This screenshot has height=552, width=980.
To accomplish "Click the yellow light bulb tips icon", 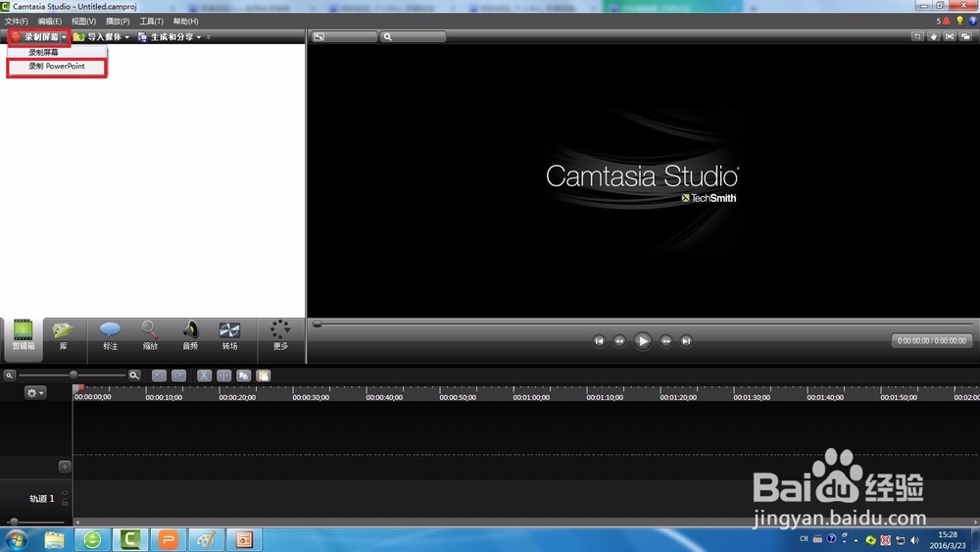I will [x=960, y=21].
